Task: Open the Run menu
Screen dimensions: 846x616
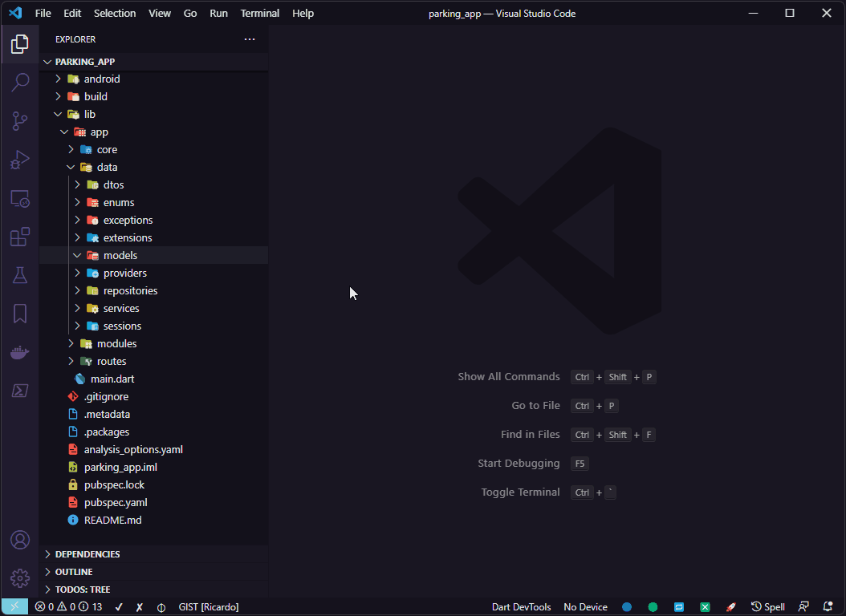Action: pyautogui.click(x=218, y=13)
